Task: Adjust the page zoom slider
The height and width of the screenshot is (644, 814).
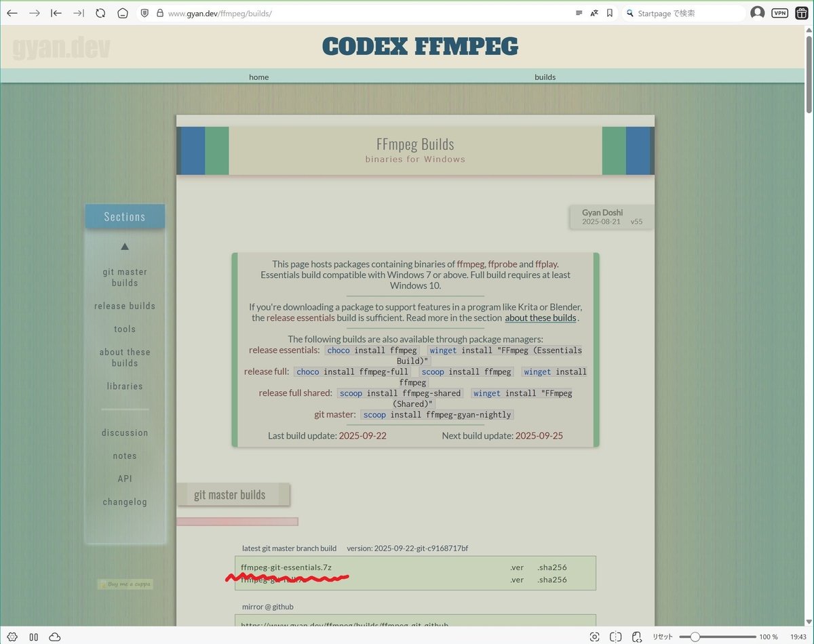Action: point(695,637)
